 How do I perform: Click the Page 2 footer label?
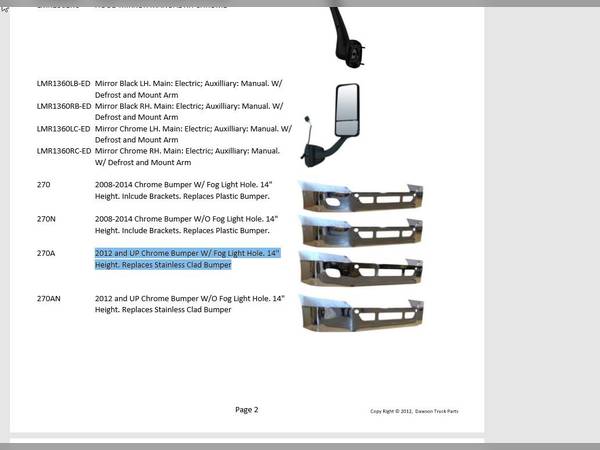coord(247,409)
